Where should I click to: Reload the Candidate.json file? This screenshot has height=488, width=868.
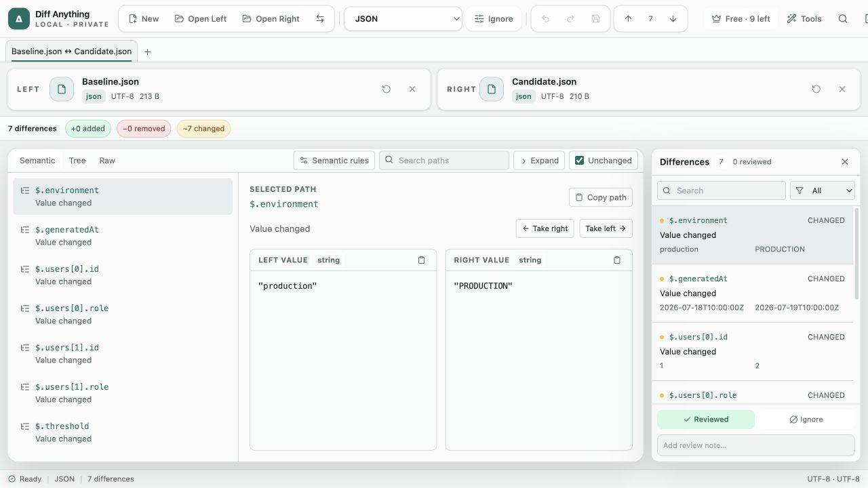(x=816, y=89)
